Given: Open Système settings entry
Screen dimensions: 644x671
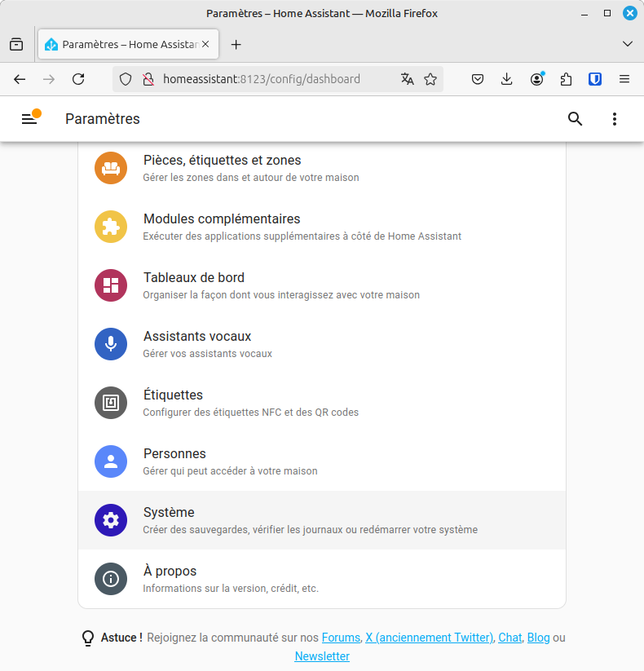Looking at the screenshot, I should (322, 520).
